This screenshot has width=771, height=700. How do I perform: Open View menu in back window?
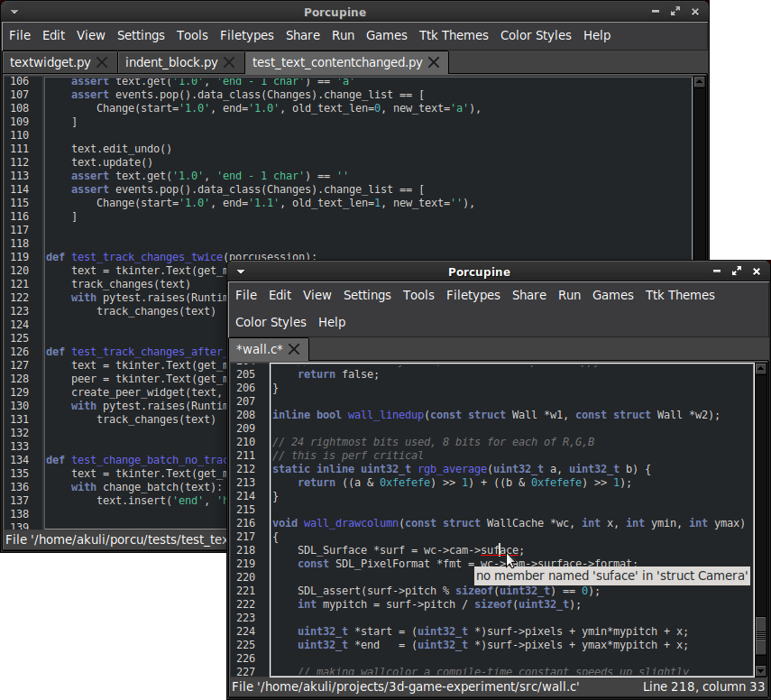click(x=90, y=35)
